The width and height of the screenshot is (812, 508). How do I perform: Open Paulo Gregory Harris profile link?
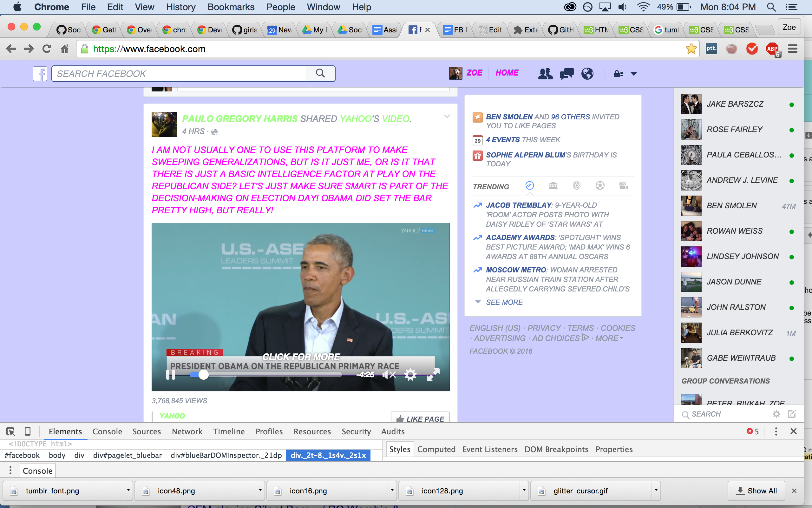tap(239, 119)
